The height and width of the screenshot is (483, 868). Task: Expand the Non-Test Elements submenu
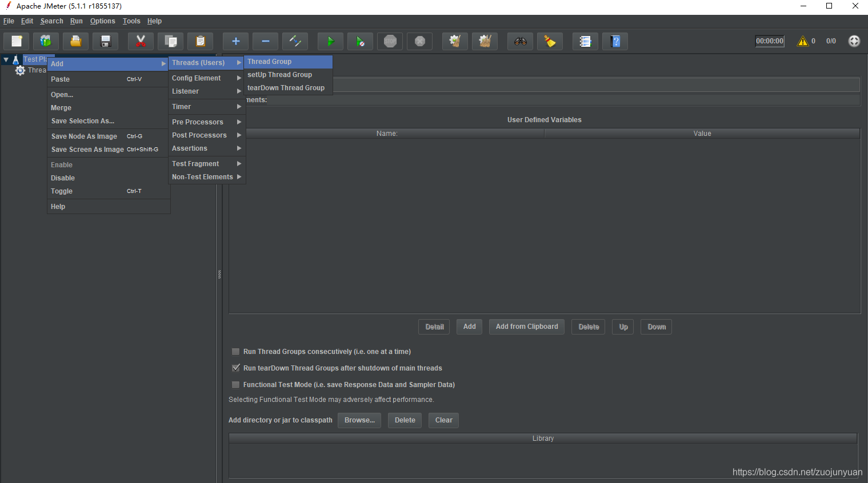tap(207, 177)
